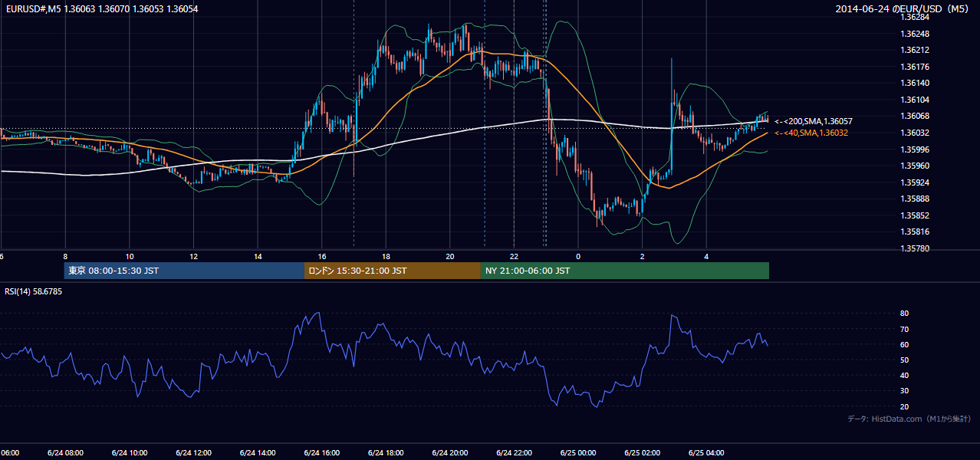
Task: Click the RSI 80 level label
Action: 904,314
